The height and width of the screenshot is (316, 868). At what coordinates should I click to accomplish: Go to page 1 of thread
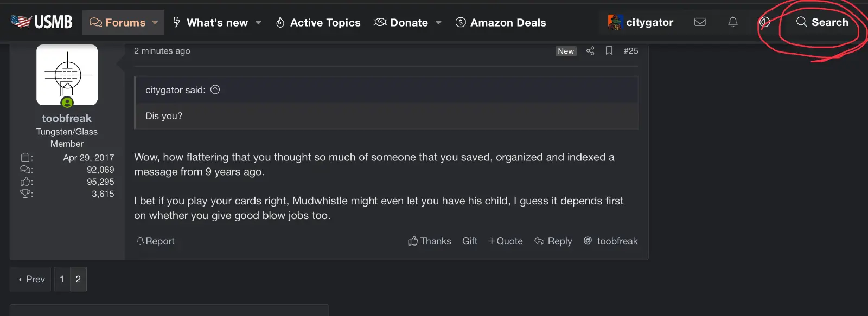(x=62, y=279)
